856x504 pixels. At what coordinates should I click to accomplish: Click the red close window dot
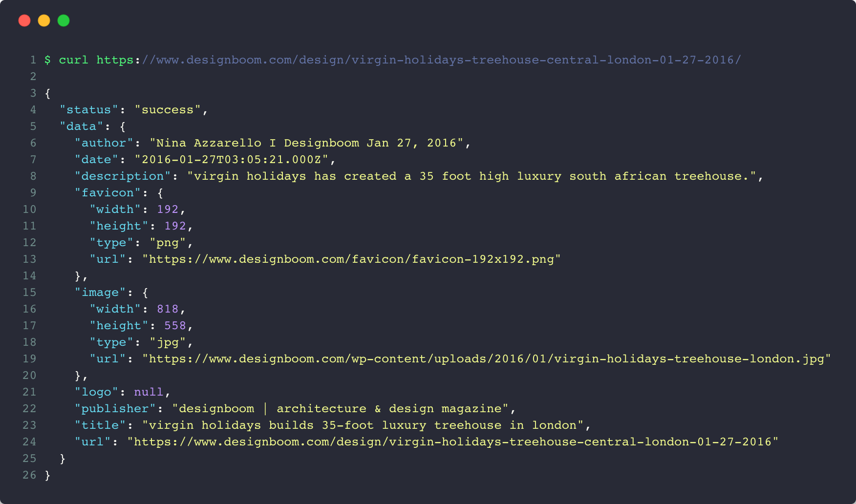pos(24,21)
